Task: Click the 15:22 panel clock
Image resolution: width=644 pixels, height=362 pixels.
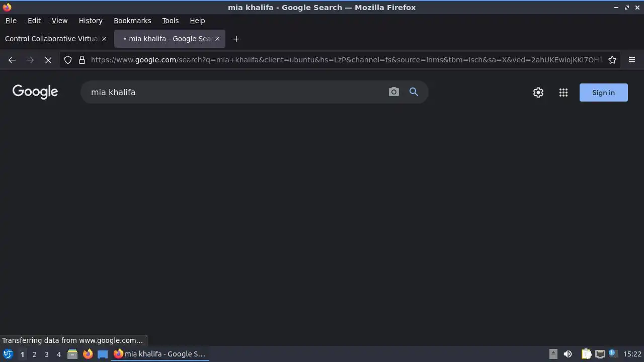Action: 632,354
